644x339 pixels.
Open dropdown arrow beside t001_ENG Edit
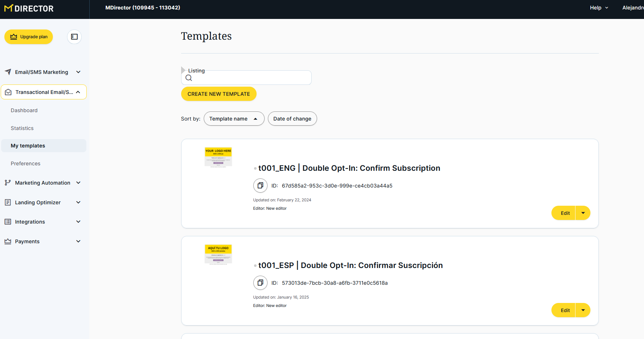(583, 213)
